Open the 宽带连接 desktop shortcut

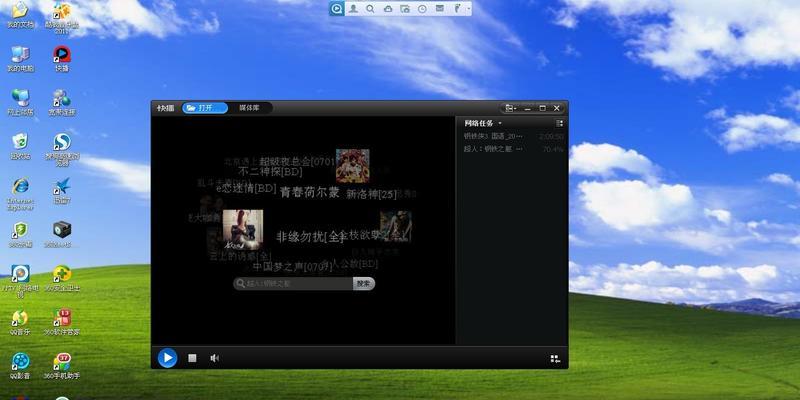pyautogui.click(x=62, y=102)
